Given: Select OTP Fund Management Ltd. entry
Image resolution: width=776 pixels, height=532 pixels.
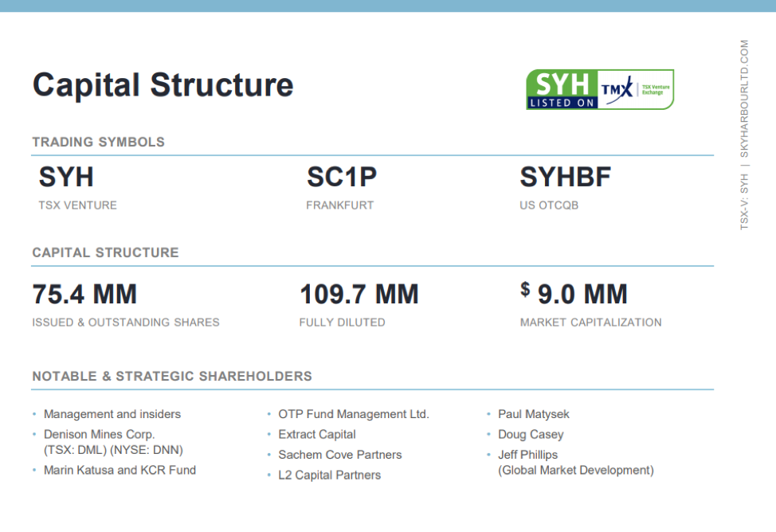Looking at the screenshot, I should click(x=354, y=414).
